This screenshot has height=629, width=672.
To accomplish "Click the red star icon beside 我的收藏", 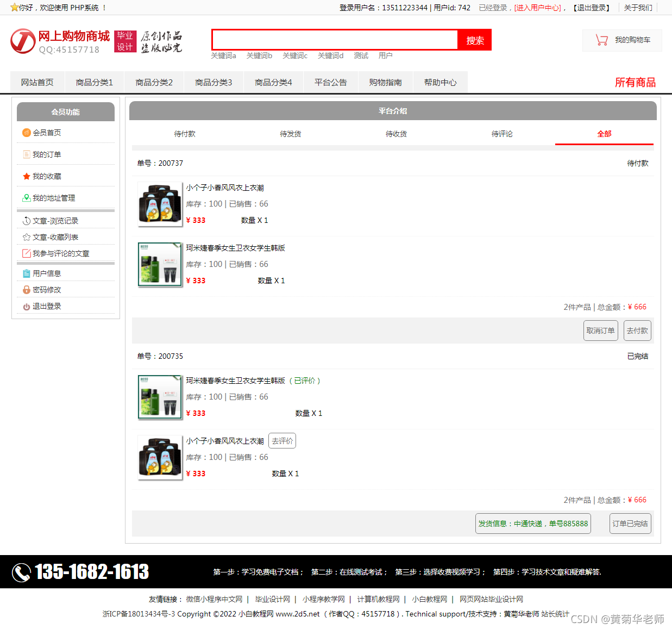I will [x=26, y=176].
